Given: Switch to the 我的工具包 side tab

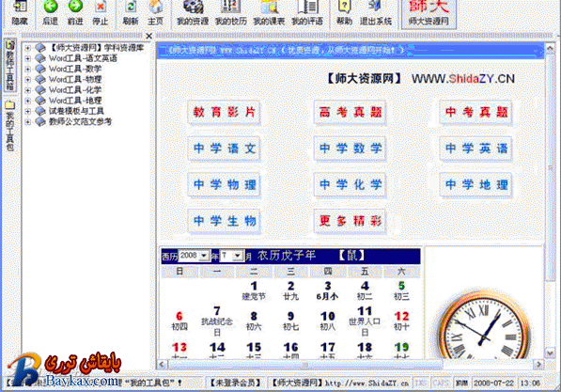Looking at the screenshot, I should [x=10, y=126].
